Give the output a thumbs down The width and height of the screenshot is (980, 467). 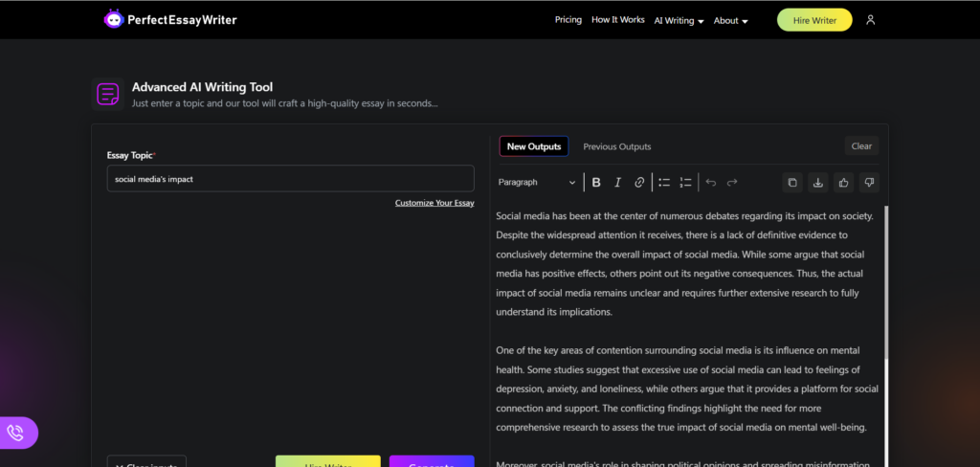tap(869, 182)
